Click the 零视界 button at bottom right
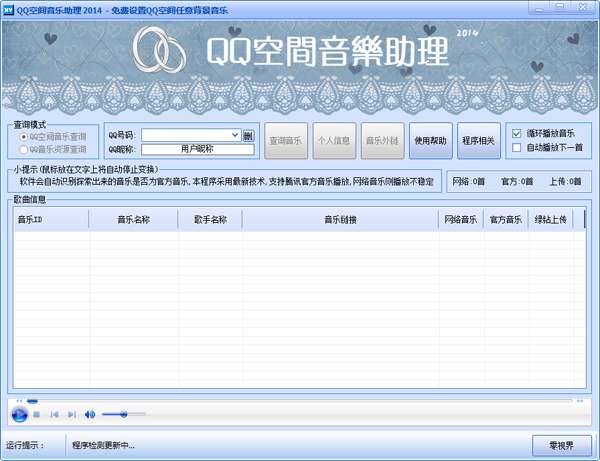600x461 pixels. [x=560, y=444]
